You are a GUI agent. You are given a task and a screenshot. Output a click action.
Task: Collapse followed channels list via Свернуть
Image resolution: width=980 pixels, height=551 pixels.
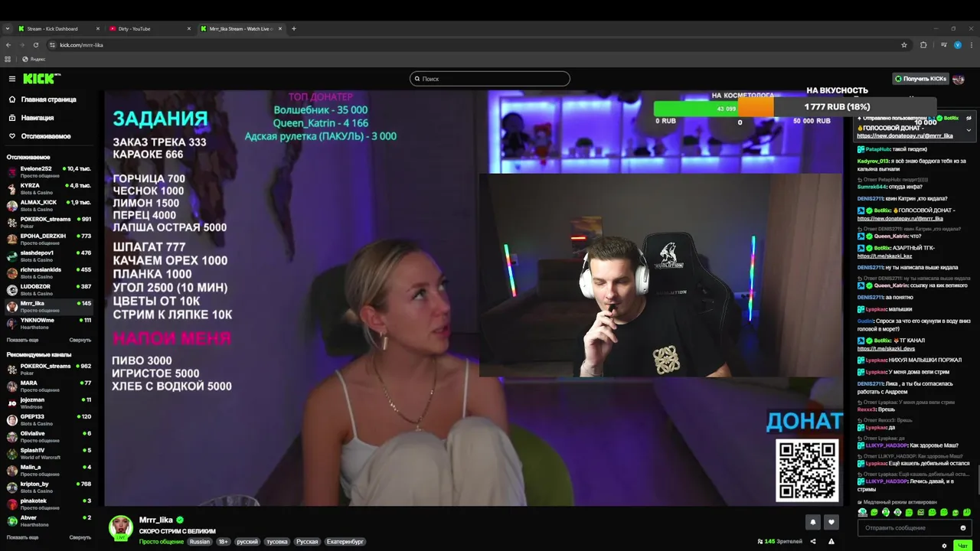pyautogui.click(x=80, y=340)
